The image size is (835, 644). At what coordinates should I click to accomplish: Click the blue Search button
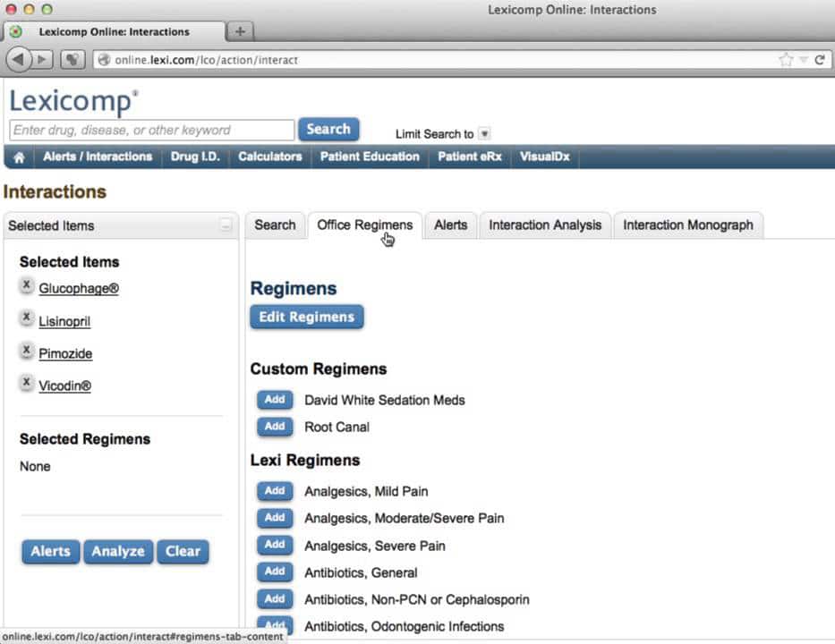328,130
